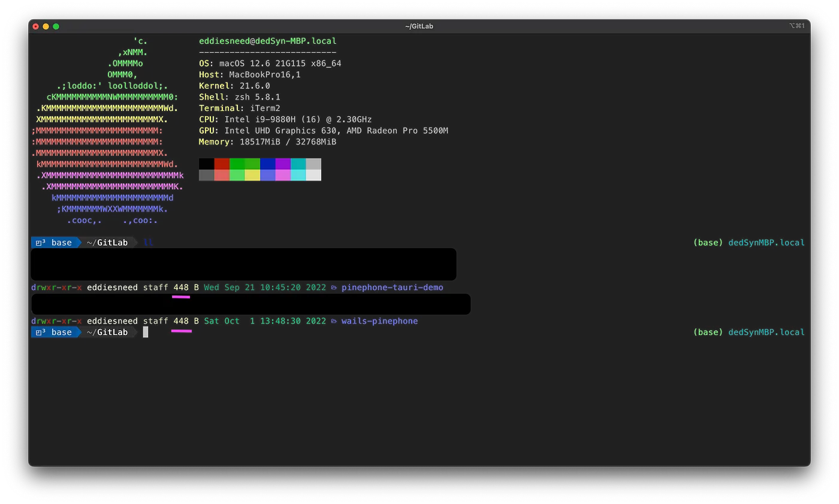Click the CPU line Intel i9-9880H
839x504 pixels.
(x=285, y=119)
